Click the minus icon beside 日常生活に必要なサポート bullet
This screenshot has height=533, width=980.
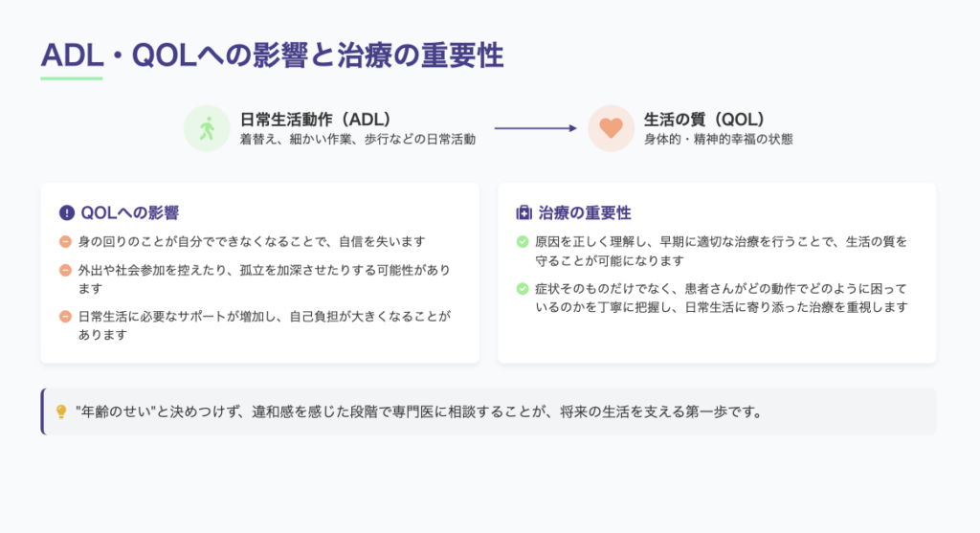coord(65,316)
